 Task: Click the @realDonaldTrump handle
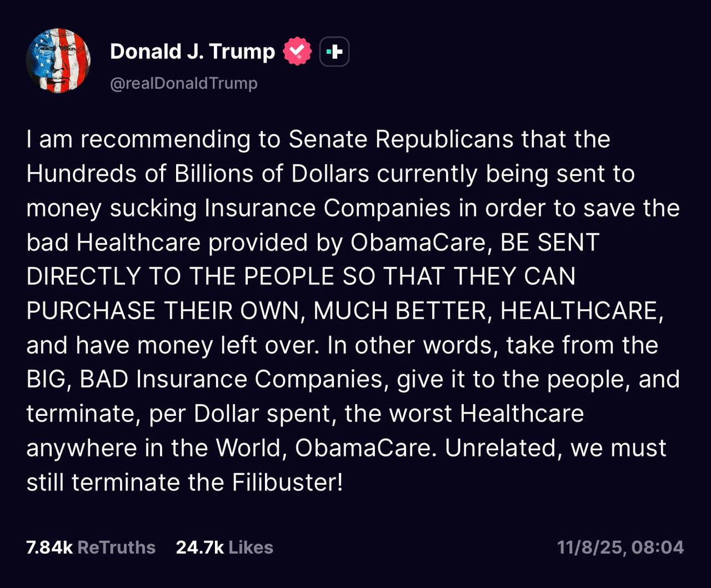point(184,83)
